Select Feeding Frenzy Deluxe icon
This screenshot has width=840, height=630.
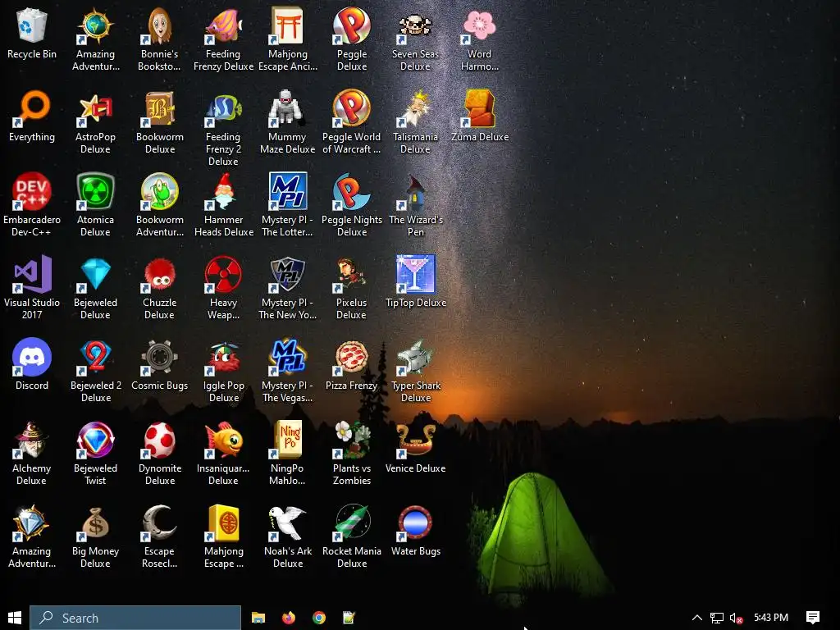point(223,25)
